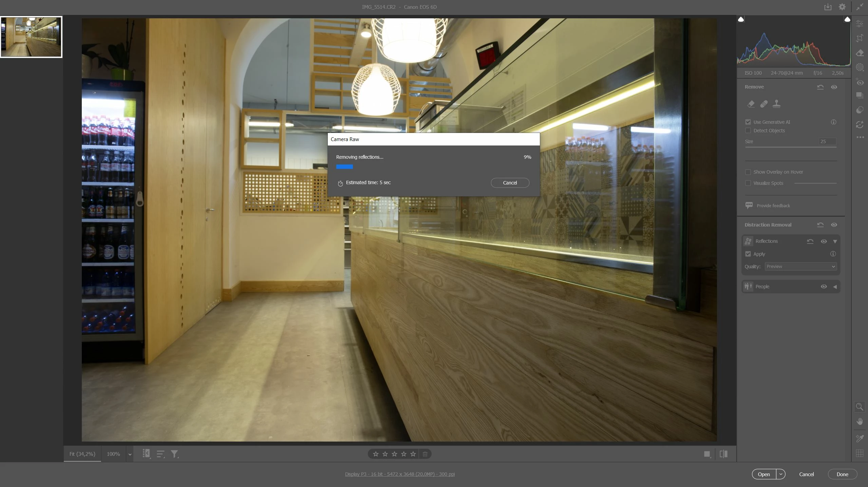Expand the People section arrow
This screenshot has width=868, height=487.
pyautogui.click(x=835, y=287)
